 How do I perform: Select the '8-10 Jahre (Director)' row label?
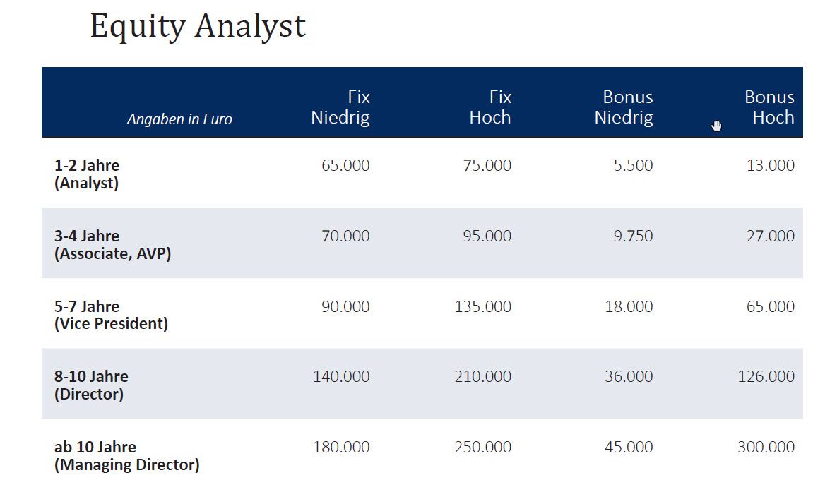[x=91, y=385]
